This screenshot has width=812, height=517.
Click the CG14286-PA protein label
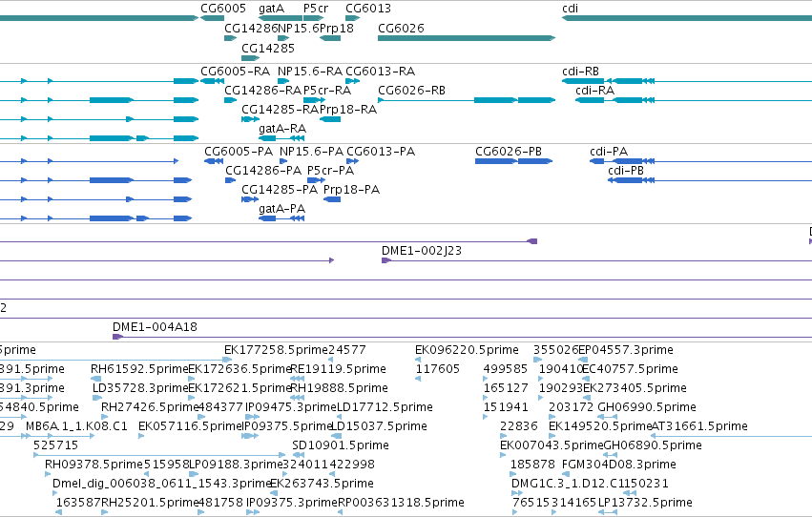[x=263, y=170]
